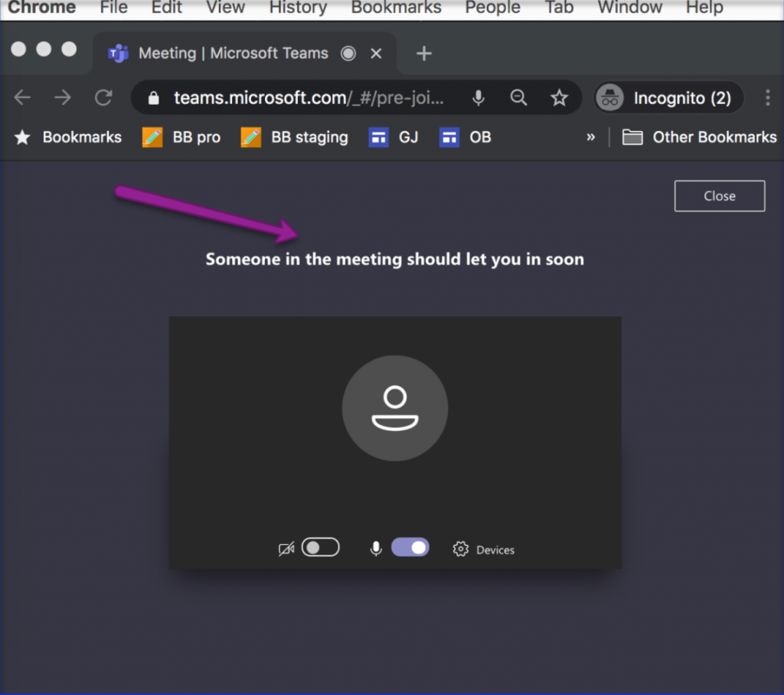Click the lock site-info icon
The width and height of the screenshot is (784, 695).
tap(153, 98)
